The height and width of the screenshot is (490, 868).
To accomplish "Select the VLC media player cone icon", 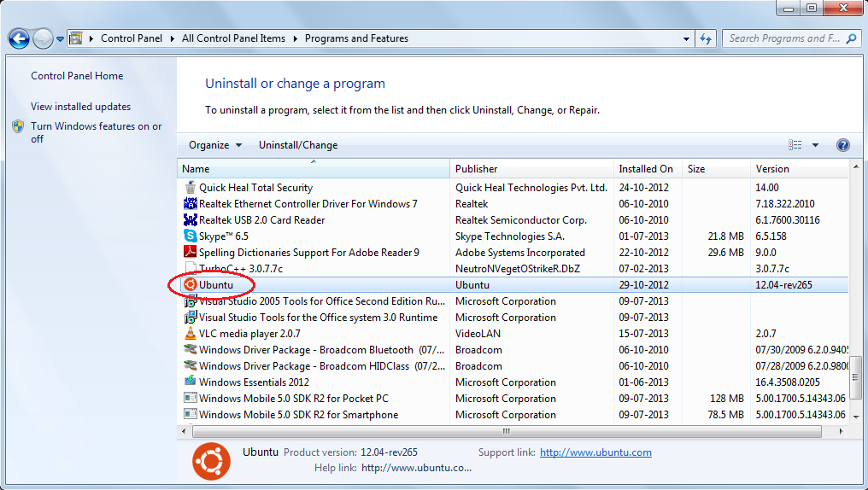I will click(x=190, y=333).
